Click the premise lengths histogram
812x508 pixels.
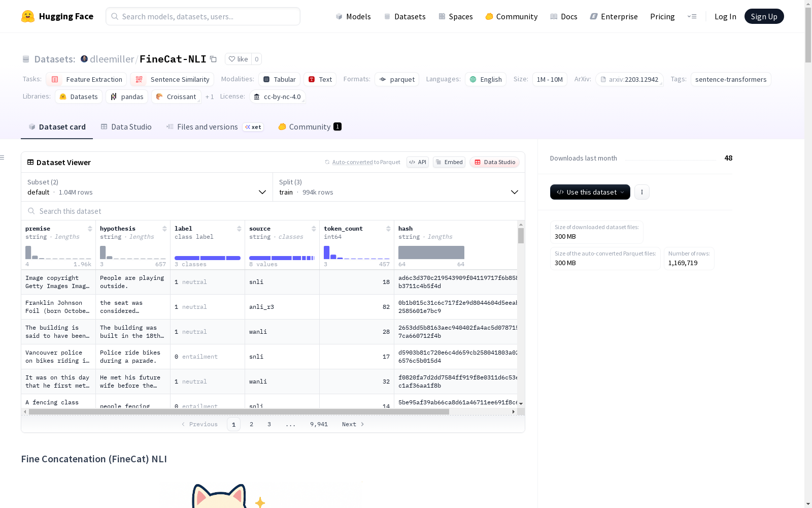click(x=58, y=252)
